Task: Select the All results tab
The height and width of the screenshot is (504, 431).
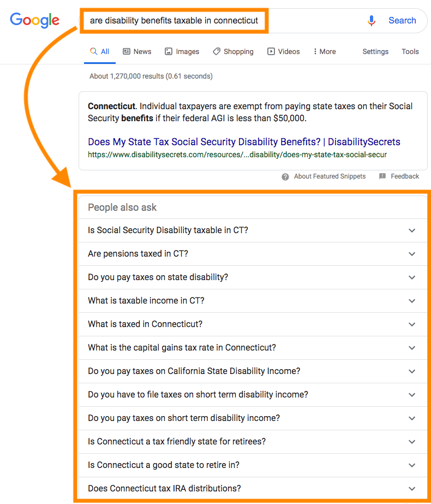Action: (99, 52)
